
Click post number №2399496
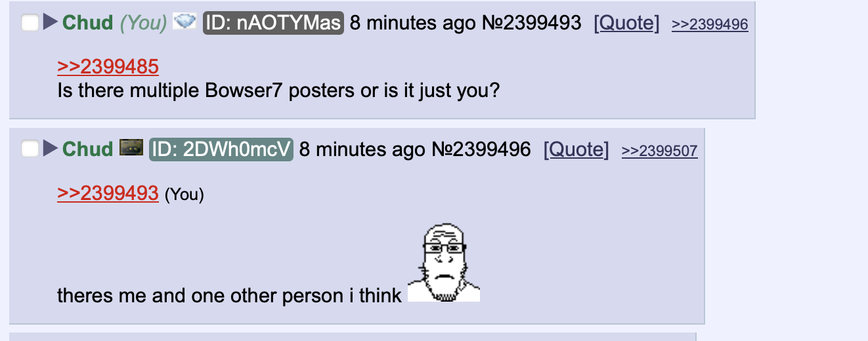(x=481, y=149)
